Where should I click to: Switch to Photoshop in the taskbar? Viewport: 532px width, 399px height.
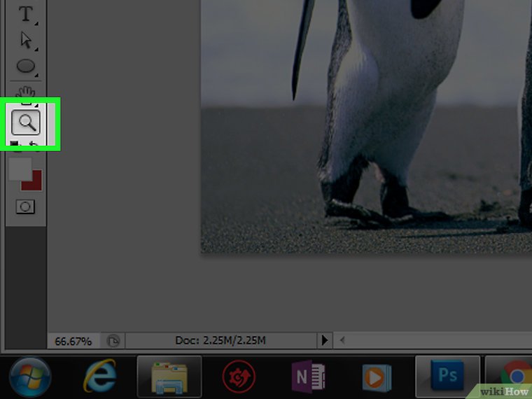coord(447,377)
